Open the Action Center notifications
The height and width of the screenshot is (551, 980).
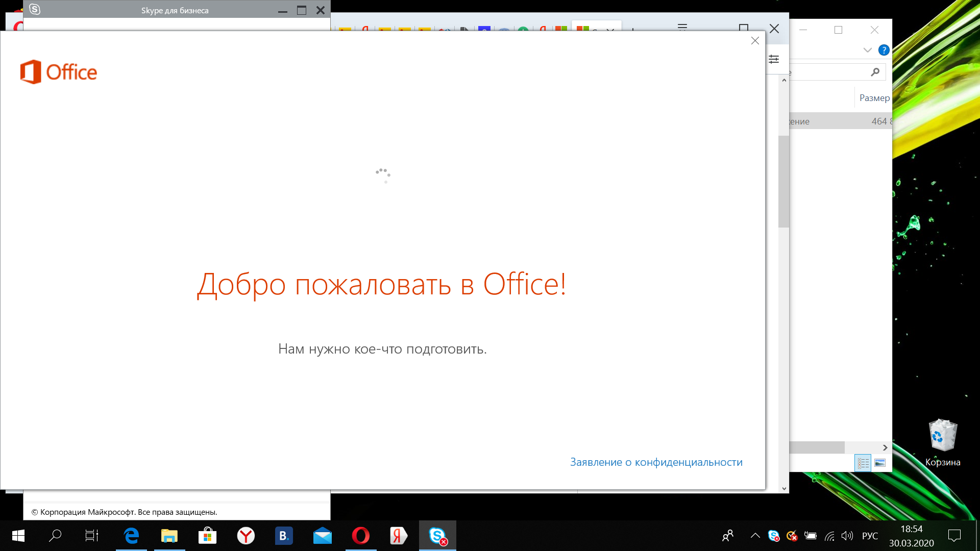coord(954,536)
